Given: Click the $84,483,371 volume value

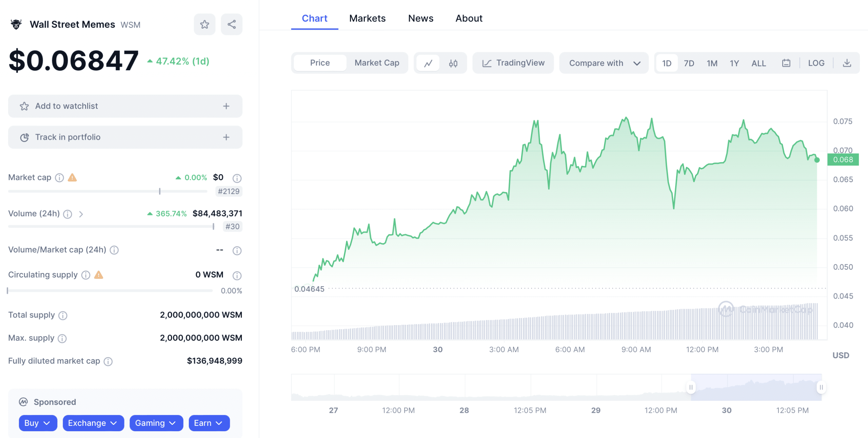Looking at the screenshot, I should coord(217,214).
